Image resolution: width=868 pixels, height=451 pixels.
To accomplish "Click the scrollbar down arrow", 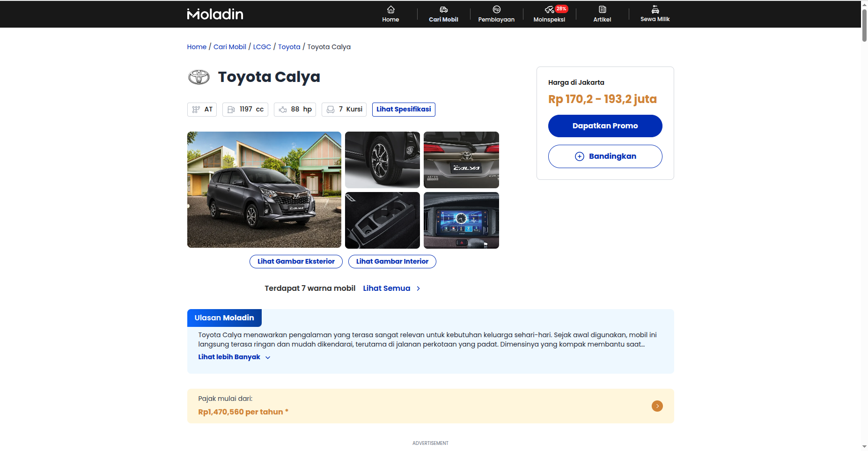I will point(864,447).
